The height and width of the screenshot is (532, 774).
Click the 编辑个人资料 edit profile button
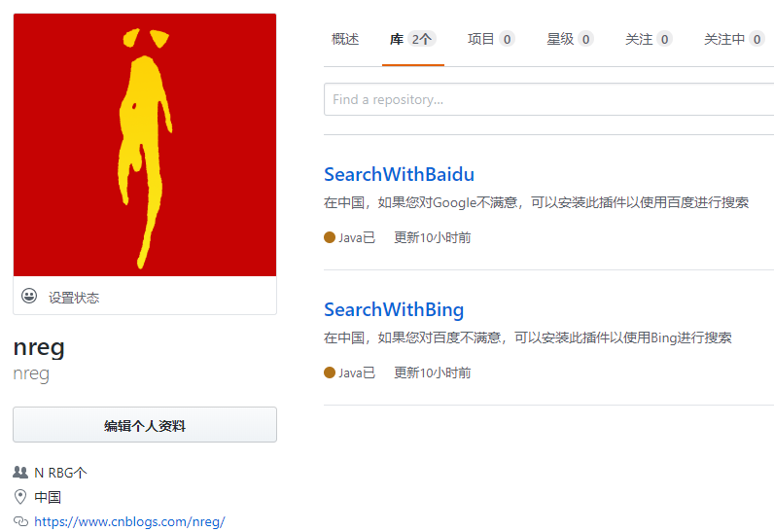point(145,424)
